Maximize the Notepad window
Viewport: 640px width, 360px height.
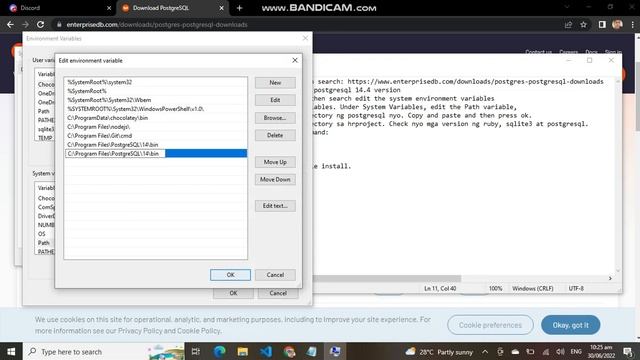click(x=589, y=60)
